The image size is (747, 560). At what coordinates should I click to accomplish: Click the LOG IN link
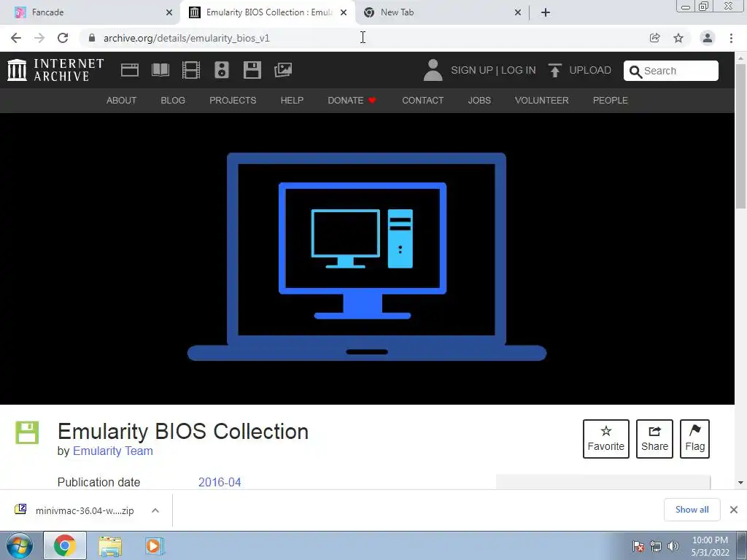519,70
